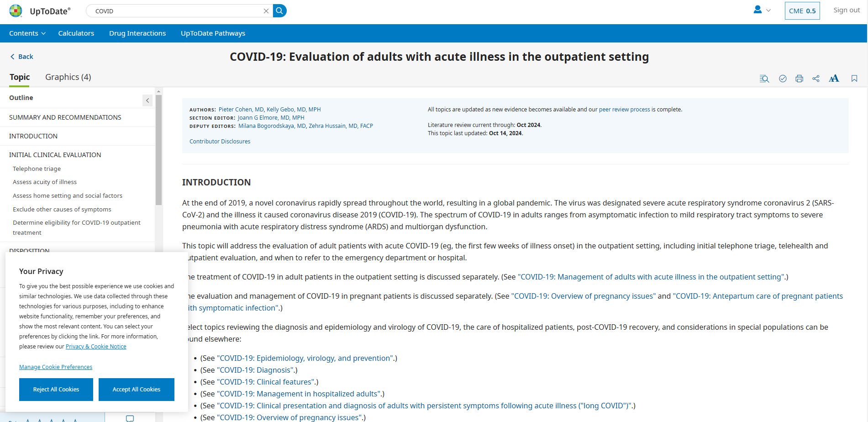This screenshot has height=422, width=868.
Task: Select Telephone triage in outline
Action: click(x=37, y=169)
